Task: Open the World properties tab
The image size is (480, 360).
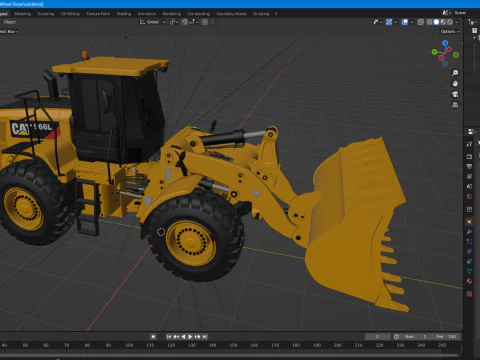Action: [x=469, y=196]
